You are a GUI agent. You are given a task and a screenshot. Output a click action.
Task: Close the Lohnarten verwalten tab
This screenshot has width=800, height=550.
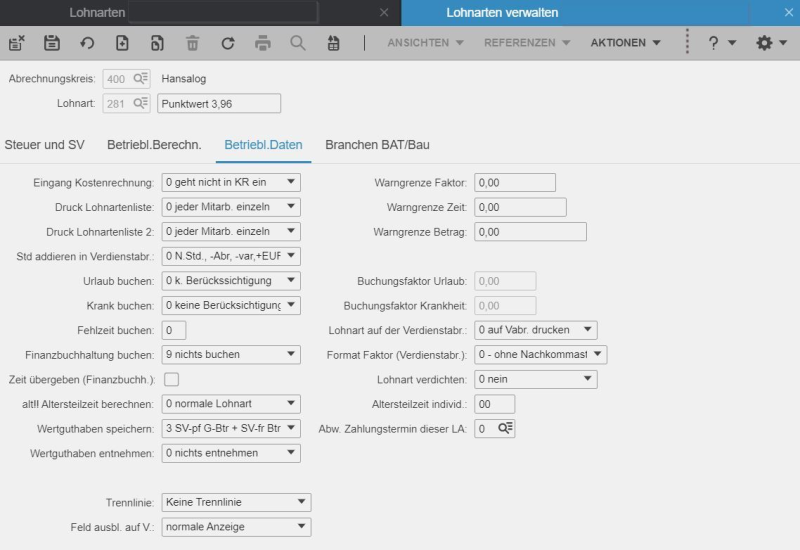tap(789, 12)
